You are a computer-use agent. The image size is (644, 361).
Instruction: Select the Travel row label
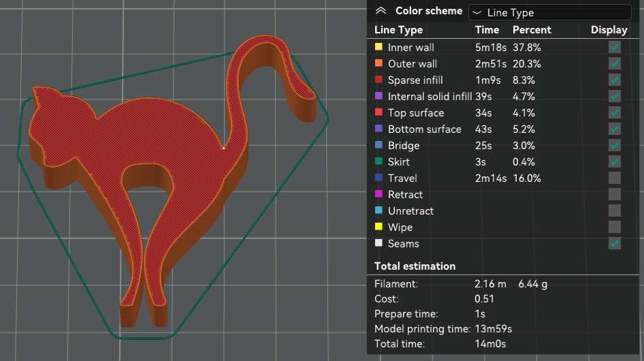pos(402,178)
